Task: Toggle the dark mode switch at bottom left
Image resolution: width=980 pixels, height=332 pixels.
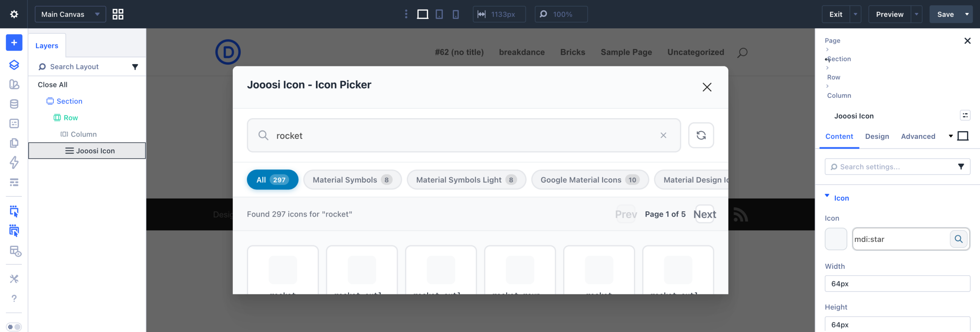Action: tap(14, 327)
